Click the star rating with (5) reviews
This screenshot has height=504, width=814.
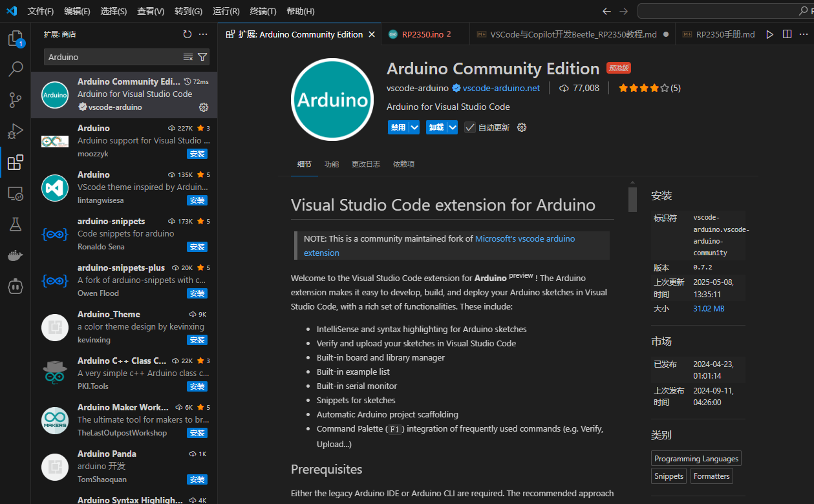(x=649, y=88)
